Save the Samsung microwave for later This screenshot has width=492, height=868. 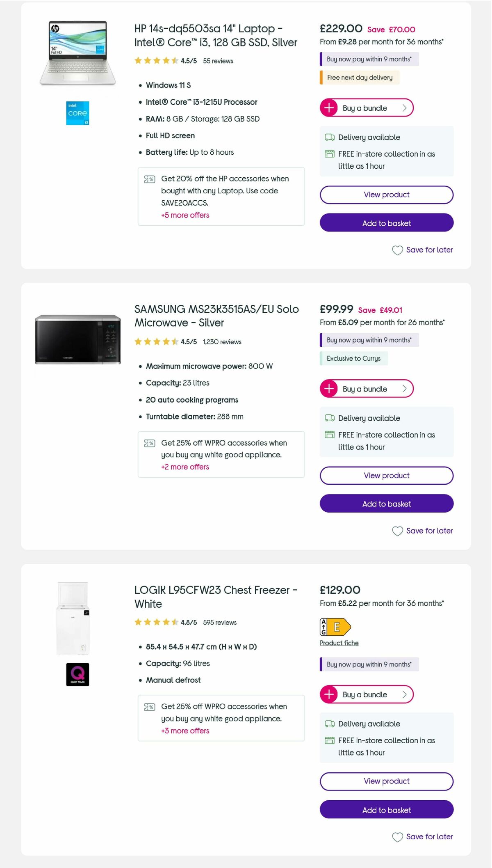[422, 531]
